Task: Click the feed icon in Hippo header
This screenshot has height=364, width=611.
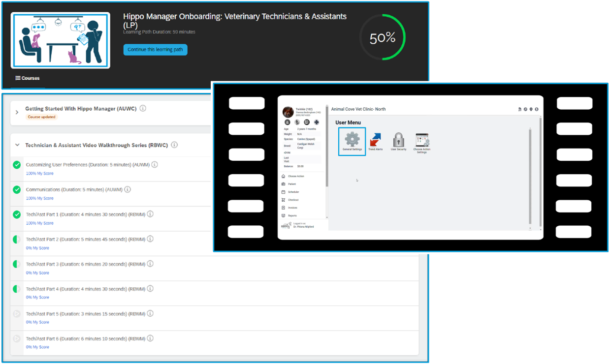Action: [520, 109]
